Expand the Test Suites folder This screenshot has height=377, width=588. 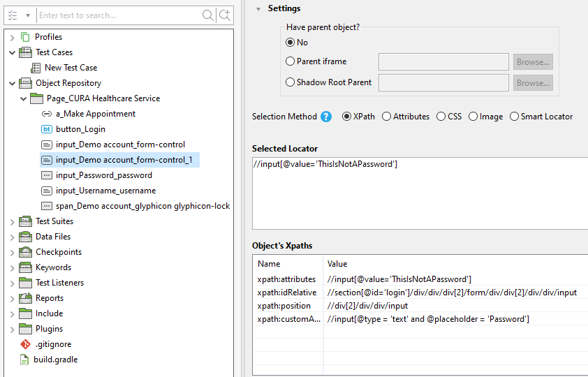[x=13, y=221]
